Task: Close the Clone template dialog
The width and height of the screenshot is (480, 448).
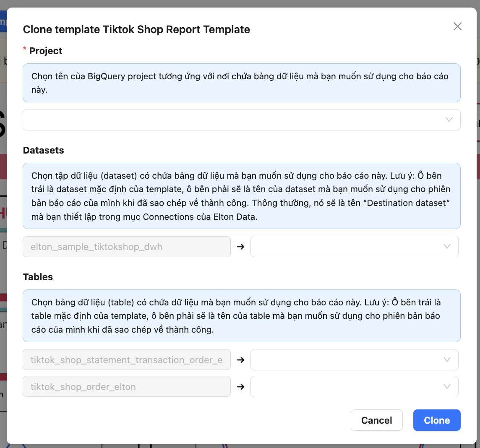Action: [457, 26]
